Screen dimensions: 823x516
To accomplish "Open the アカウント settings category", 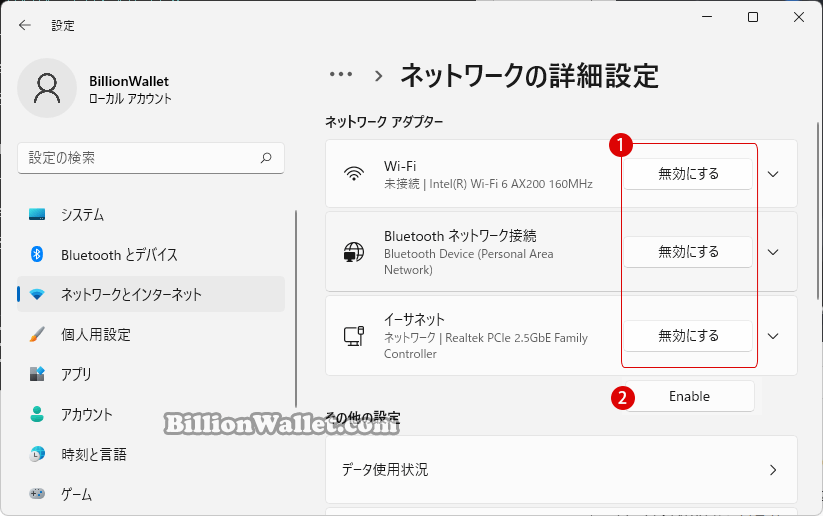I will (x=151, y=414).
